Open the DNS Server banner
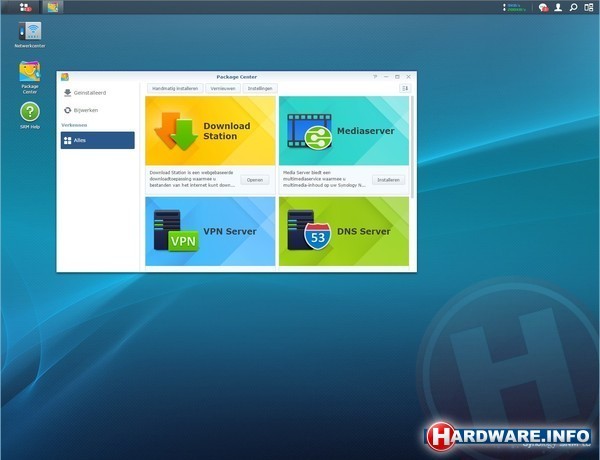Viewport: 600px width, 460px height. [x=344, y=231]
